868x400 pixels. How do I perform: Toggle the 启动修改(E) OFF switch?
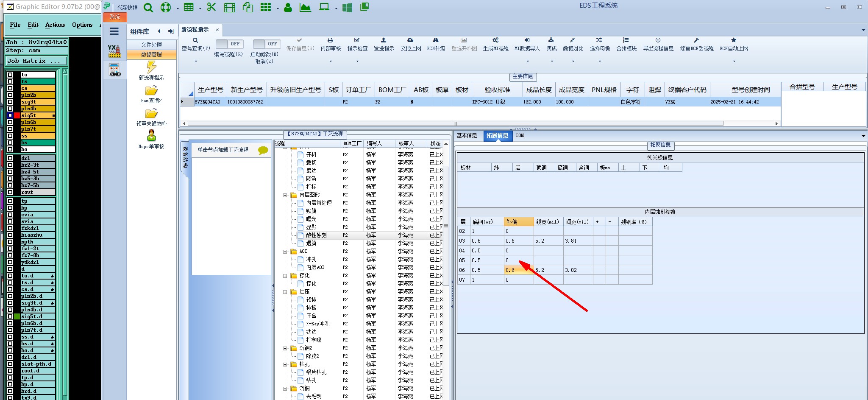click(266, 44)
